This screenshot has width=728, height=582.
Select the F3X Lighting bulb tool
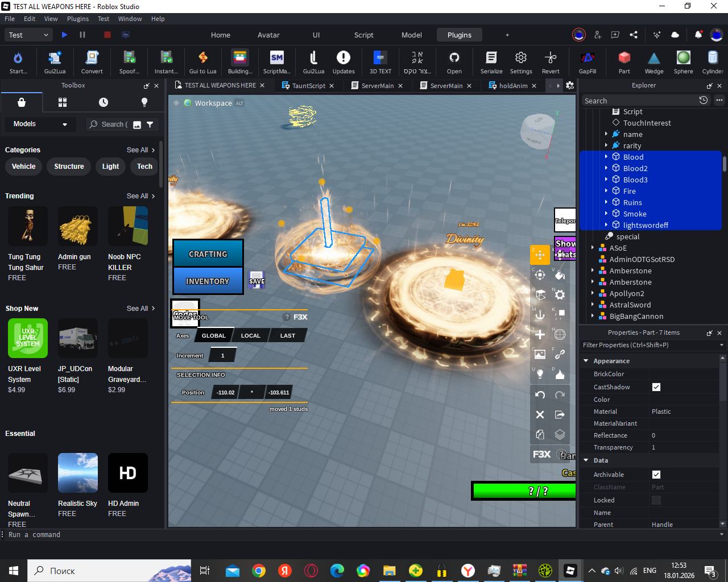(540, 373)
